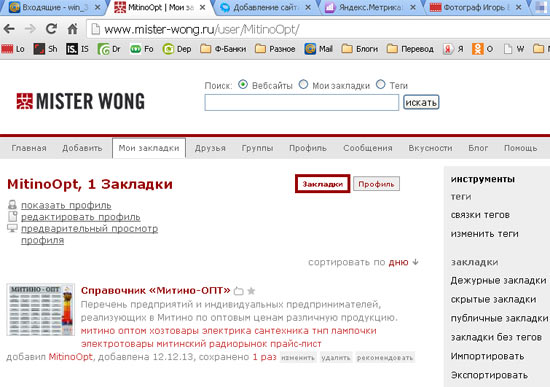Open the IS bookmark shortcut
The height and width of the screenshot is (387, 550).
(78, 49)
